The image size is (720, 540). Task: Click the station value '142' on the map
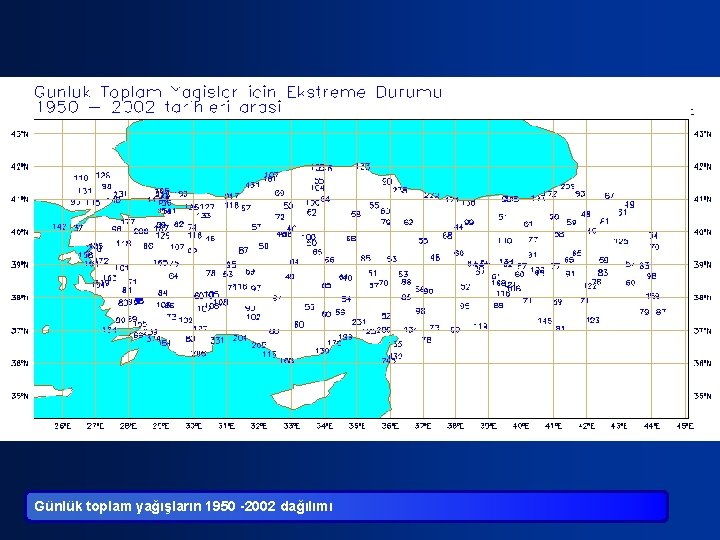pyautogui.click(x=60, y=227)
